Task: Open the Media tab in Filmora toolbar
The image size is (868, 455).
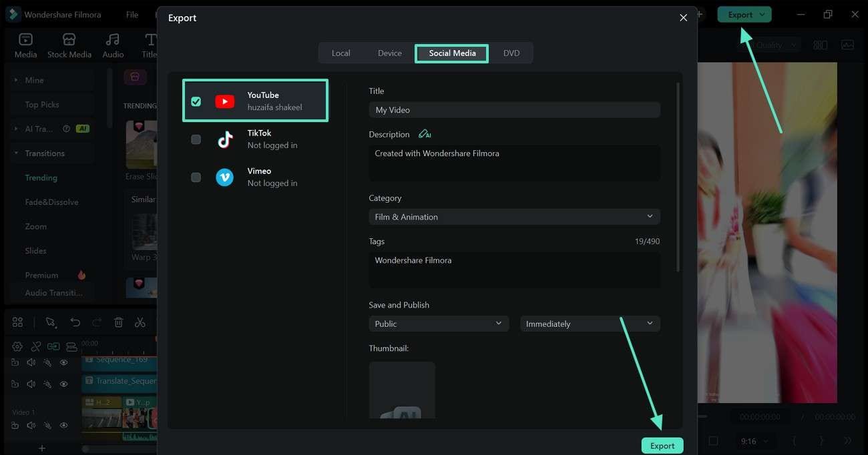Action: coord(25,46)
